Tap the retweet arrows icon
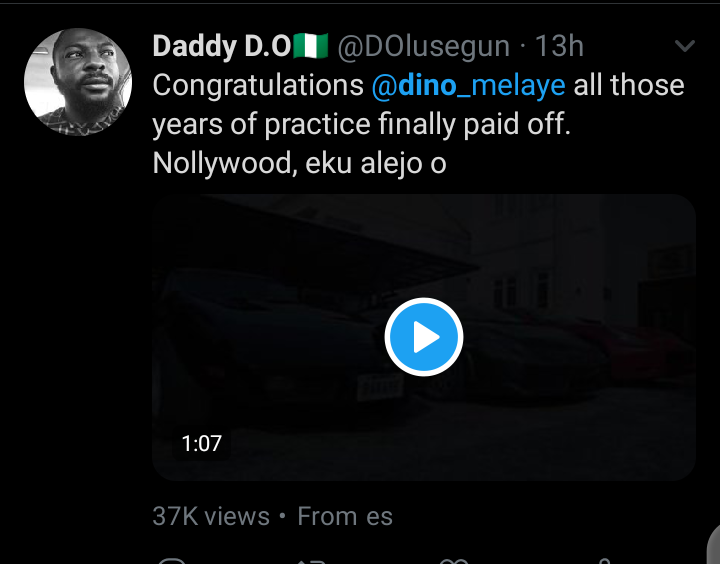 point(311,561)
